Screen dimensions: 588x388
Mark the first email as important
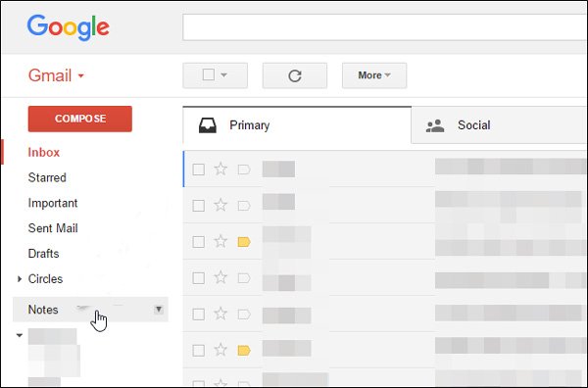(244, 170)
